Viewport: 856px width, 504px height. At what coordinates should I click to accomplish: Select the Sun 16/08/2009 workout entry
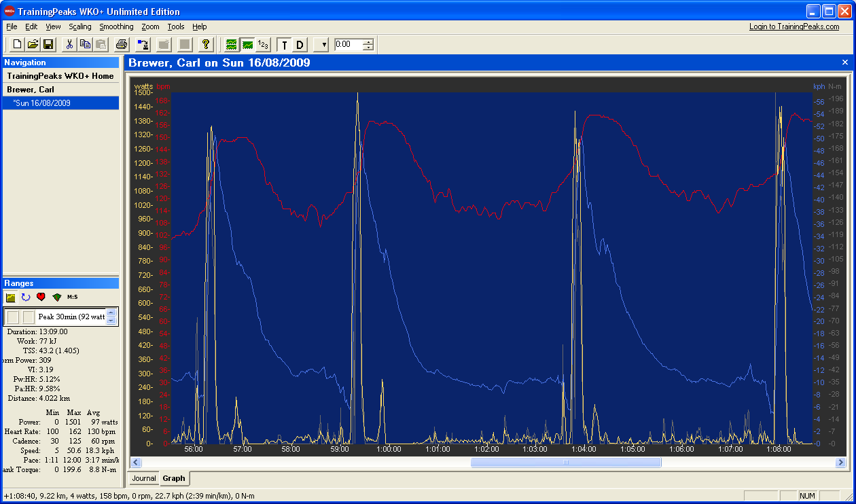60,103
